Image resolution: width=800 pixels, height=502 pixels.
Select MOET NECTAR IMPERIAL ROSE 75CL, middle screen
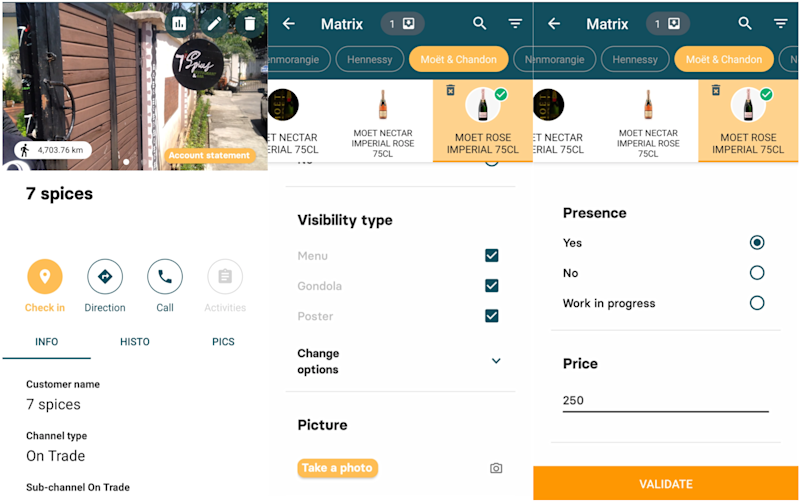pos(383,122)
